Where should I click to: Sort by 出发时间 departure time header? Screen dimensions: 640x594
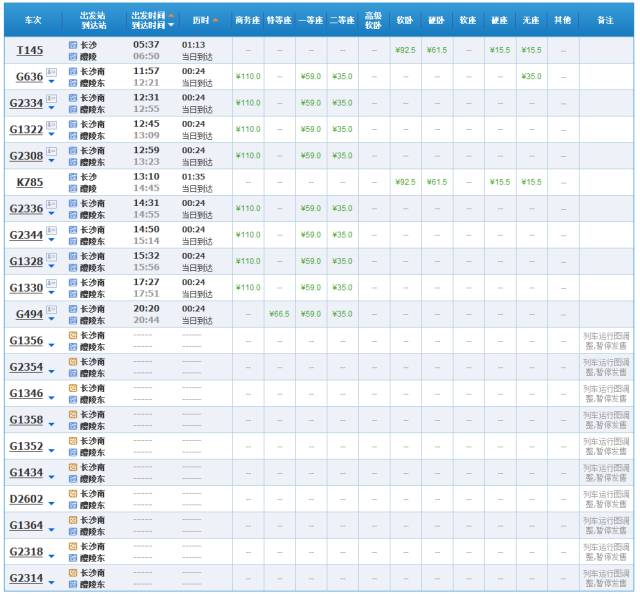[x=152, y=16]
